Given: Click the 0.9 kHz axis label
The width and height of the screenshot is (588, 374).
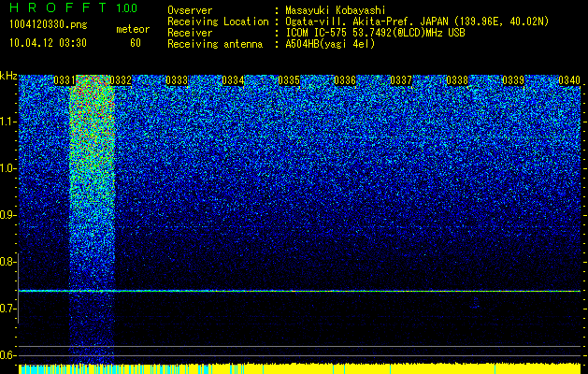Looking at the screenshot, I should point(7,215).
